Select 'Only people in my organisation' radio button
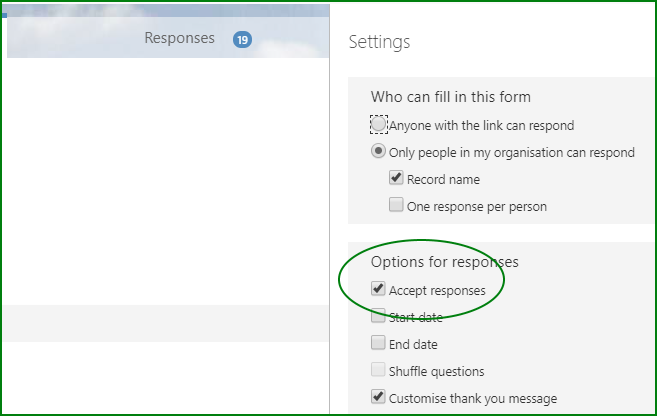The height and width of the screenshot is (416, 657). point(378,151)
